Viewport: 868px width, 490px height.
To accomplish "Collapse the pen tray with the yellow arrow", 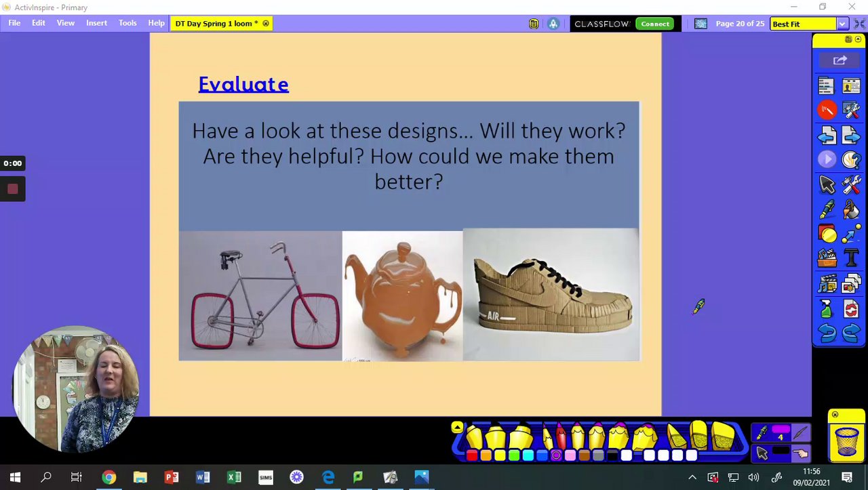I will coord(457,427).
